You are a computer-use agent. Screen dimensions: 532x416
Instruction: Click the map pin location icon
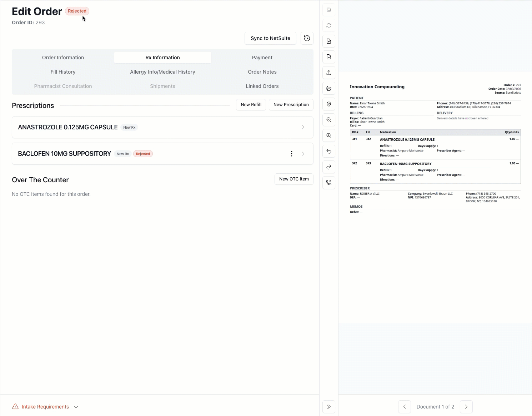tap(329, 104)
